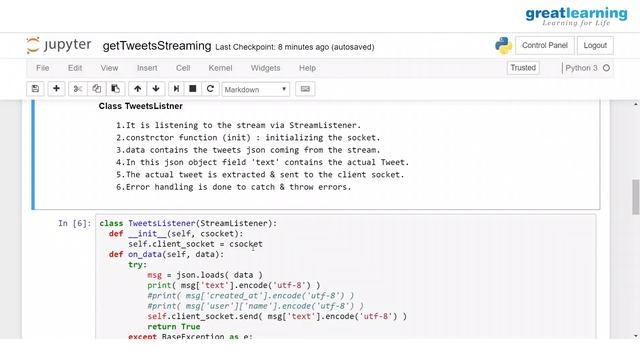
Task: Click the Trusted notebook button
Action: [523, 68]
